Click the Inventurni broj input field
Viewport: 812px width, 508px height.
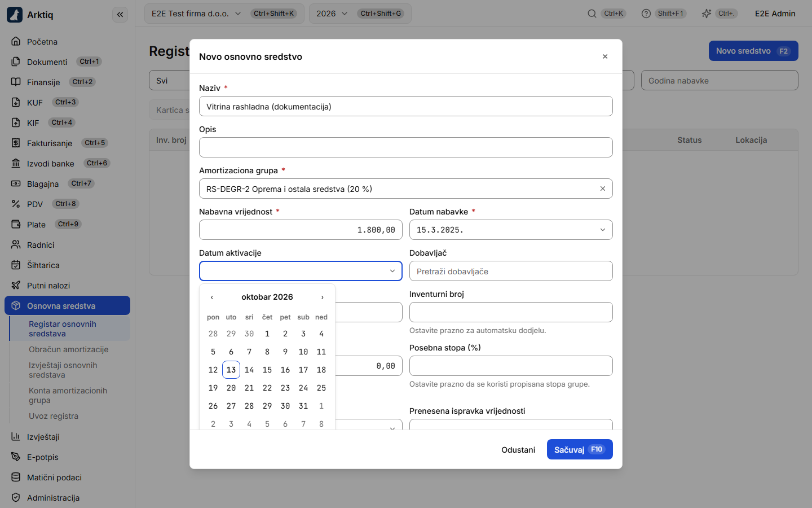511,312
